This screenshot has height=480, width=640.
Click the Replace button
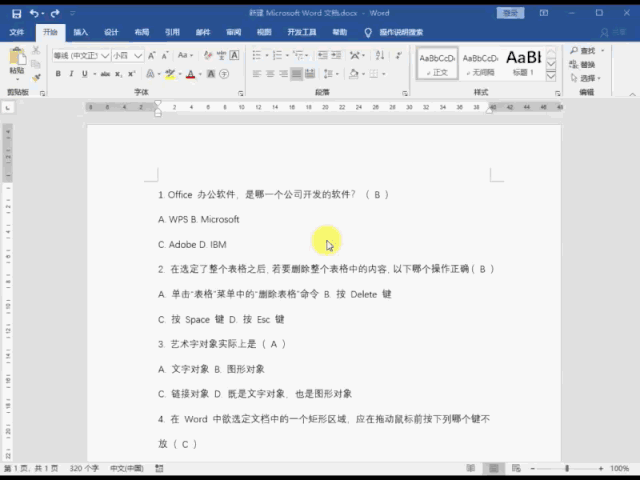(x=582, y=64)
